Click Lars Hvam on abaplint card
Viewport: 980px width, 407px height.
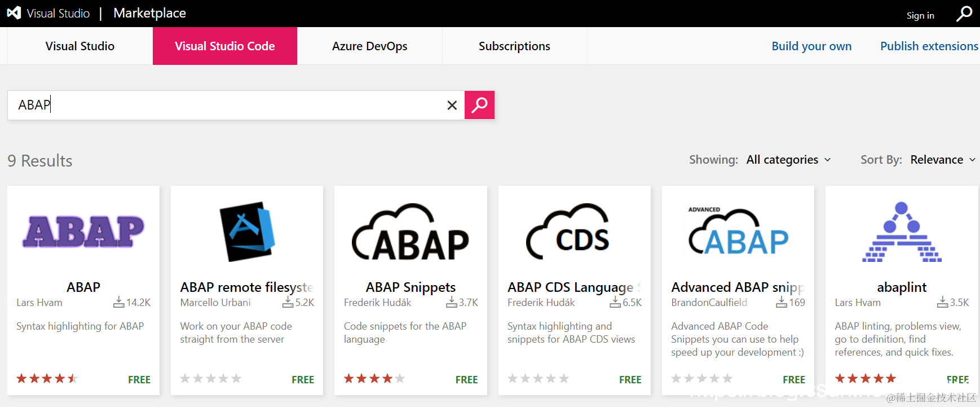[x=858, y=303]
